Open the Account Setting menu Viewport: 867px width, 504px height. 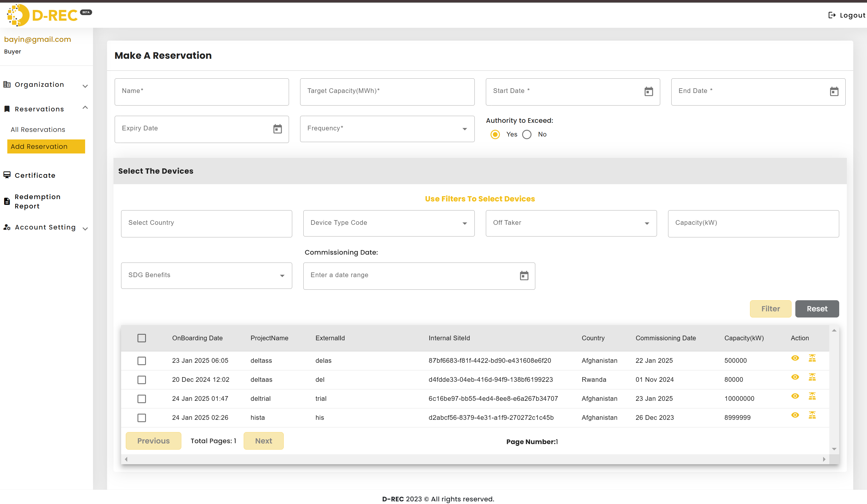point(45,227)
